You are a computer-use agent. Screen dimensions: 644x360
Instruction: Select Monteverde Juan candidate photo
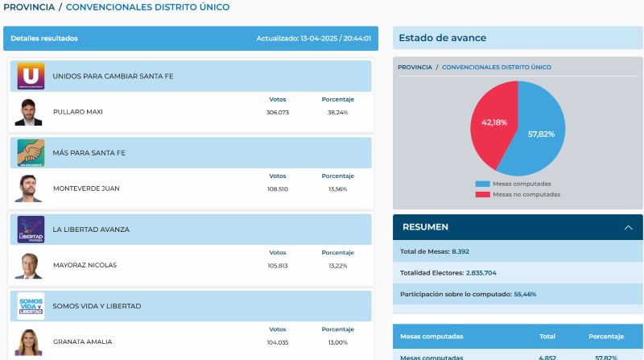[28, 188]
